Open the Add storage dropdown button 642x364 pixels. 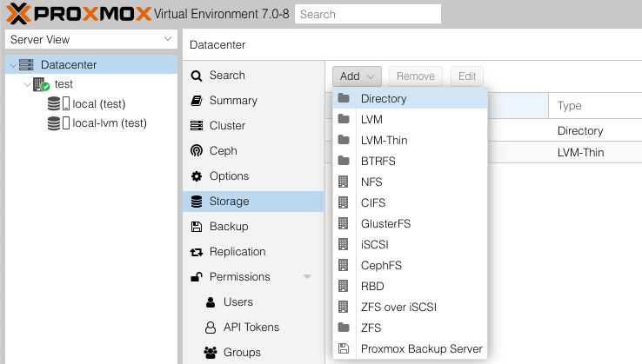tap(357, 76)
